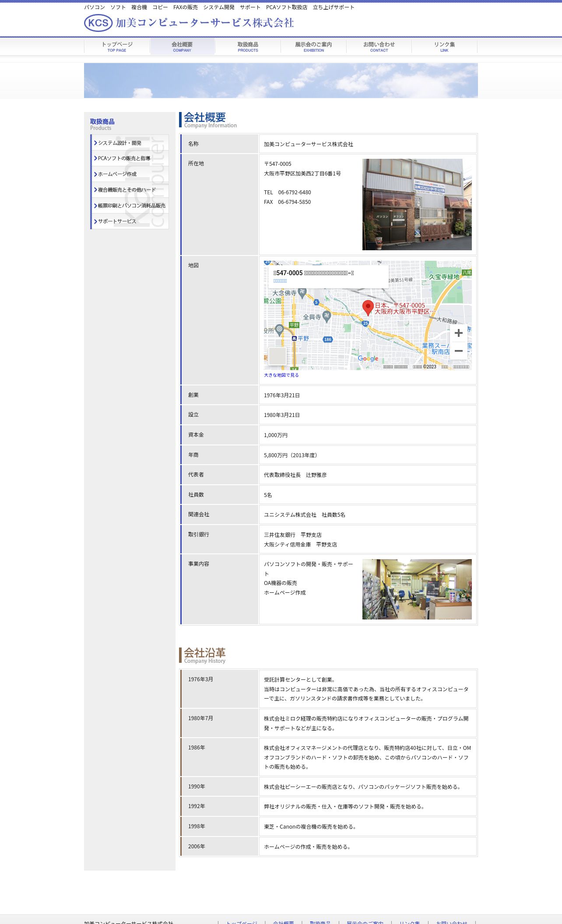Click 三井住友銀行 平野支店 text
The image size is (562, 924).
(x=293, y=535)
